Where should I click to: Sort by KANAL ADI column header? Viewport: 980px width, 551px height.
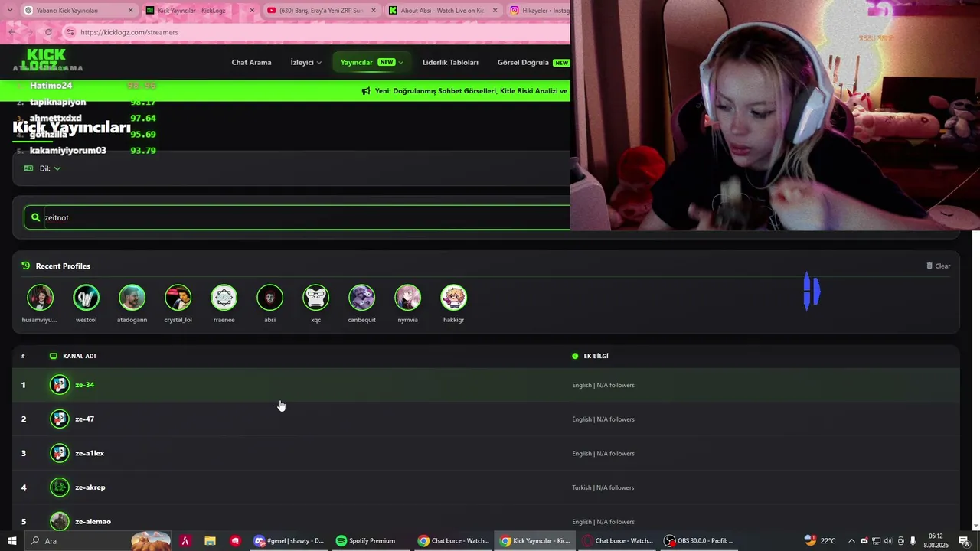(x=79, y=356)
